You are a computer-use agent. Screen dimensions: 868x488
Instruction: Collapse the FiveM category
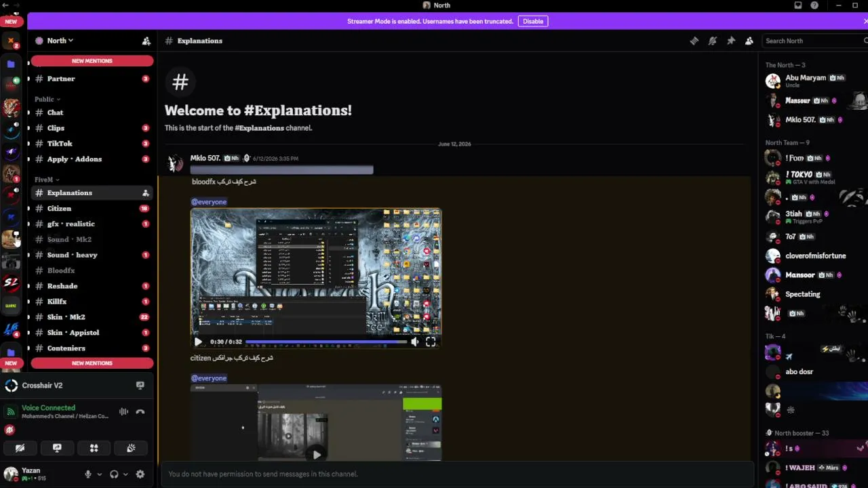pyautogui.click(x=47, y=180)
